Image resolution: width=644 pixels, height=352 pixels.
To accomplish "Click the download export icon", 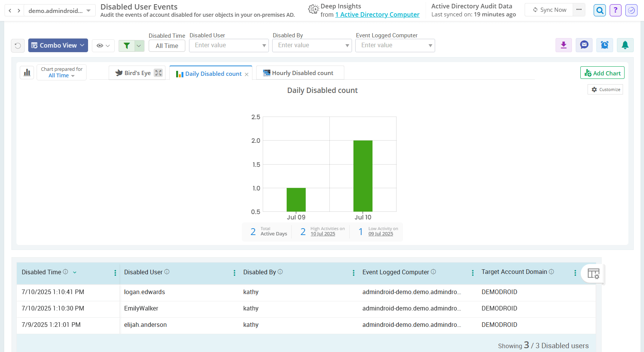I will [x=564, y=45].
